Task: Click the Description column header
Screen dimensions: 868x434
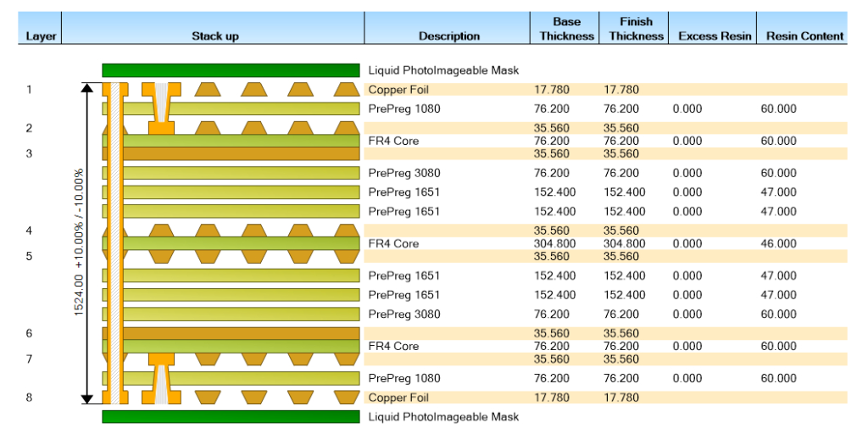Action: (449, 36)
